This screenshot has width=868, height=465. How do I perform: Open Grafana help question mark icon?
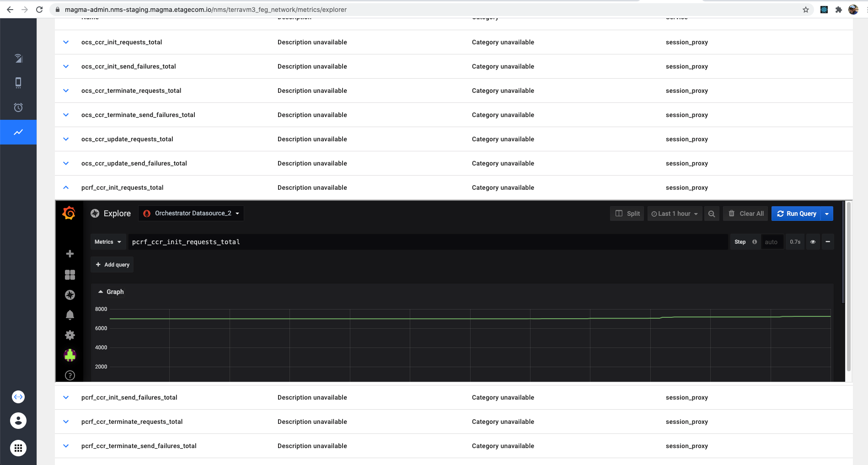[70, 375]
